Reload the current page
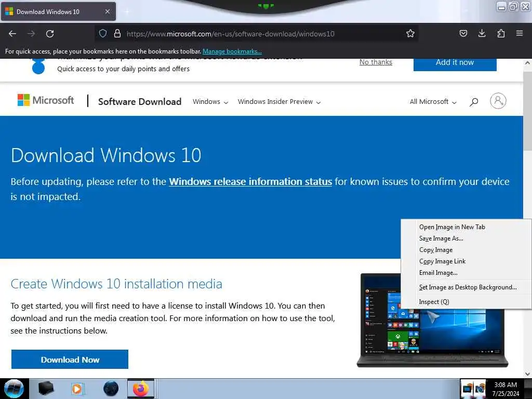The height and width of the screenshot is (399, 532). 50,34
